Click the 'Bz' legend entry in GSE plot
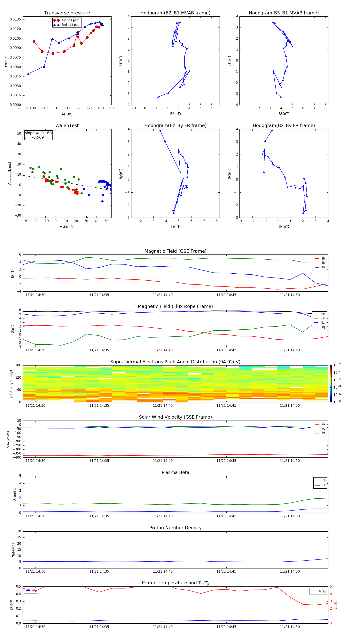 320,267
